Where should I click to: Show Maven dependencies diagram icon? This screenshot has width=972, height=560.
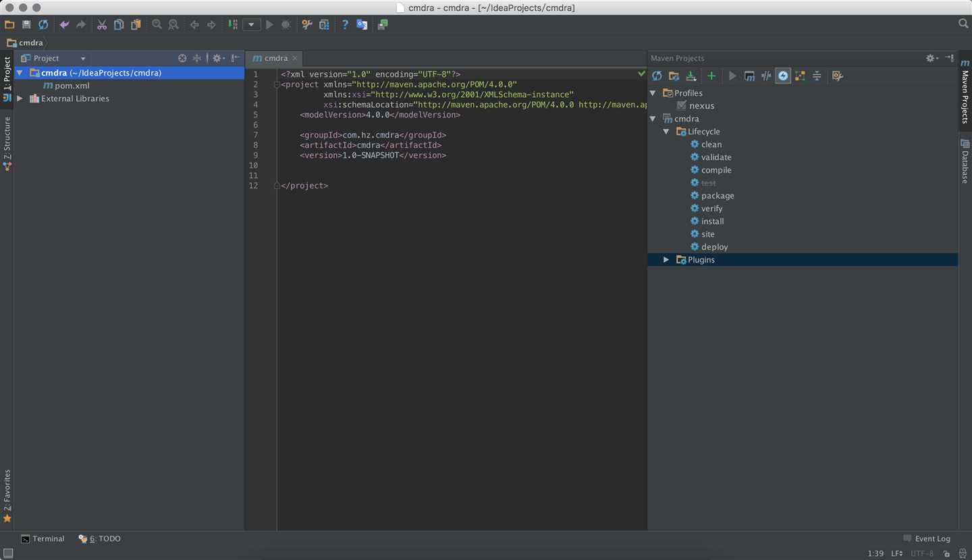coord(800,76)
